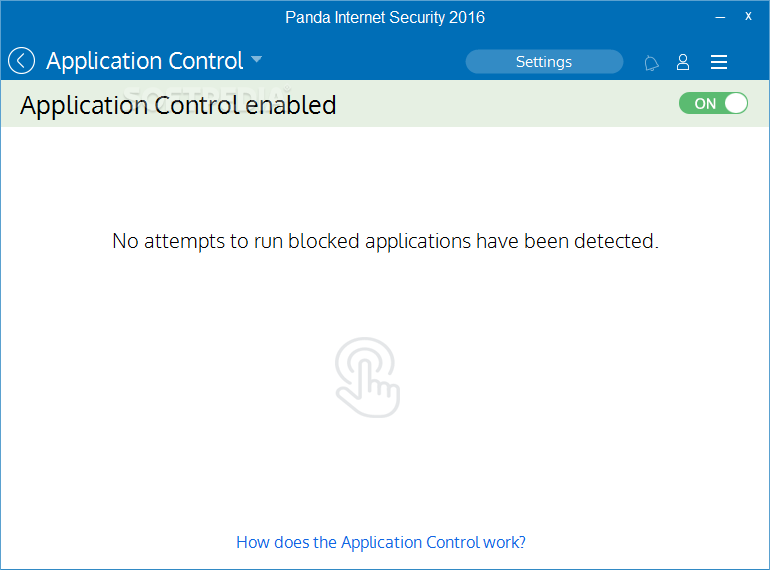770x570 pixels.
Task: Click the tapping hand illustration
Action: tap(367, 377)
